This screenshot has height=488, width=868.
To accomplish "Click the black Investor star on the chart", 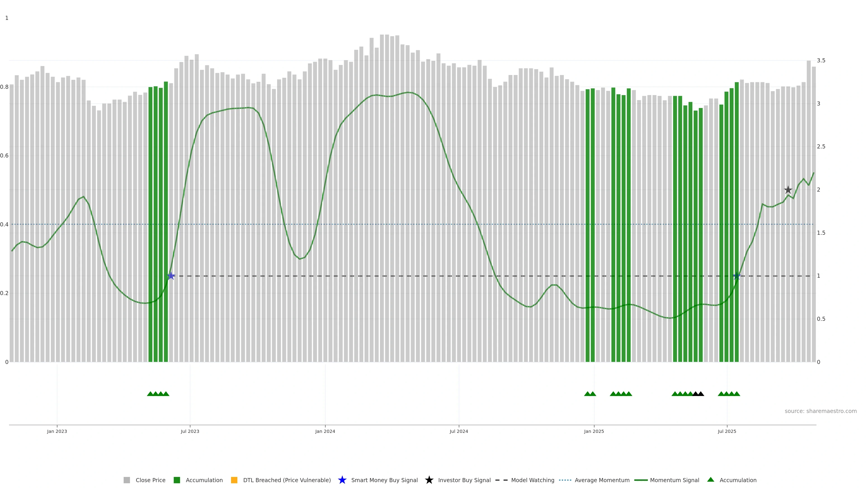I will pyautogui.click(x=788, y=190).
